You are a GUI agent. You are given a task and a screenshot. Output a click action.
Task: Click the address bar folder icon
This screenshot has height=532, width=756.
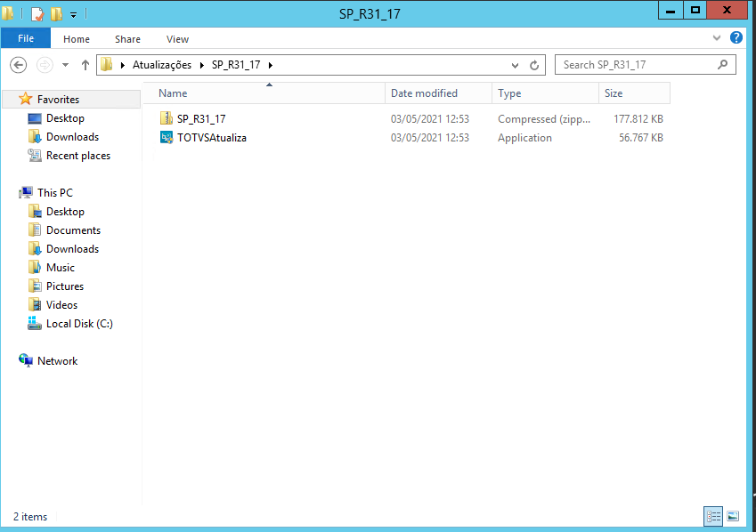point(107,64)
